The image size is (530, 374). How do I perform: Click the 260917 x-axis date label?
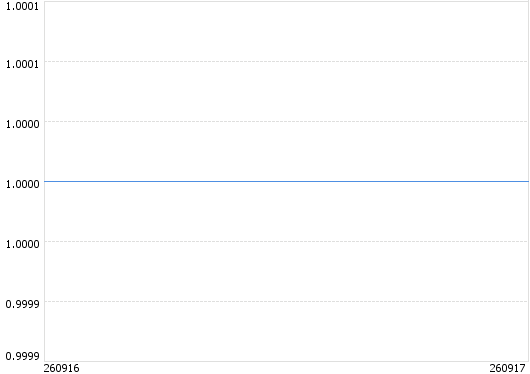tap(507, 368)
